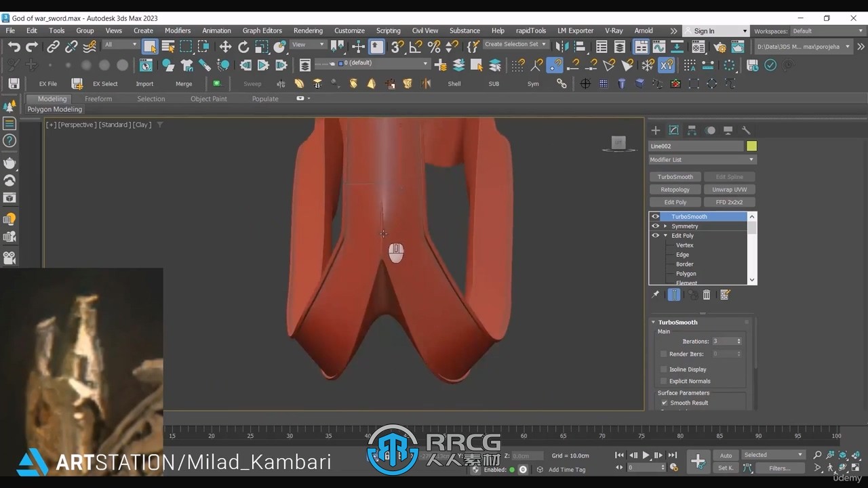The height and width of the screenshot is (488, 868).
Task: Toggle the Enabled status indicator
Action: (x=512, y=469)
